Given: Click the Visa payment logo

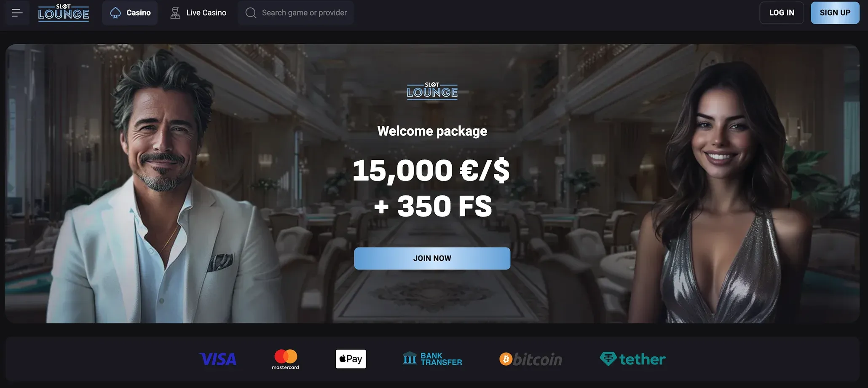Looking at the screenshot, I should pos(217,359).
